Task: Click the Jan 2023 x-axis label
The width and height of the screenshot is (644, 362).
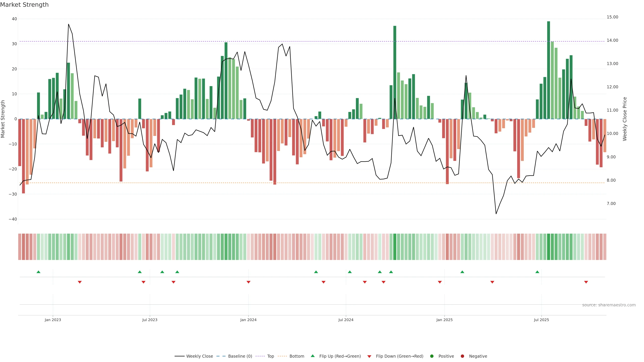Action: (x=53, y=320)
